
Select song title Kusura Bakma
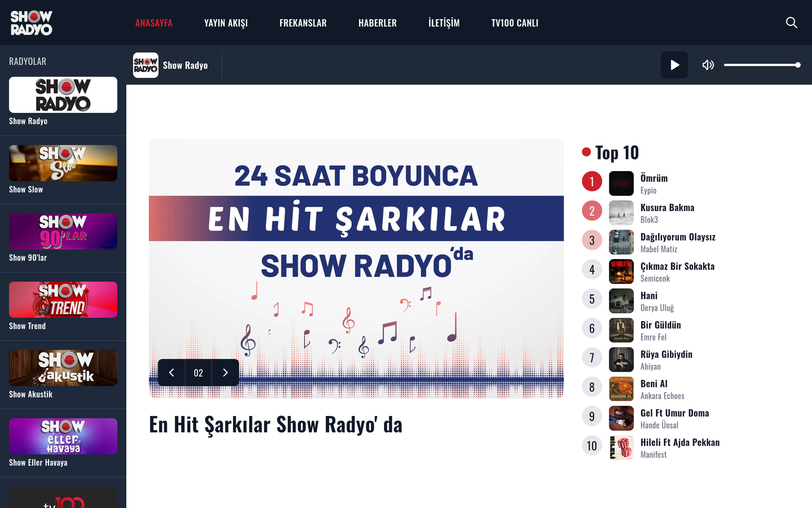point(668,207)
